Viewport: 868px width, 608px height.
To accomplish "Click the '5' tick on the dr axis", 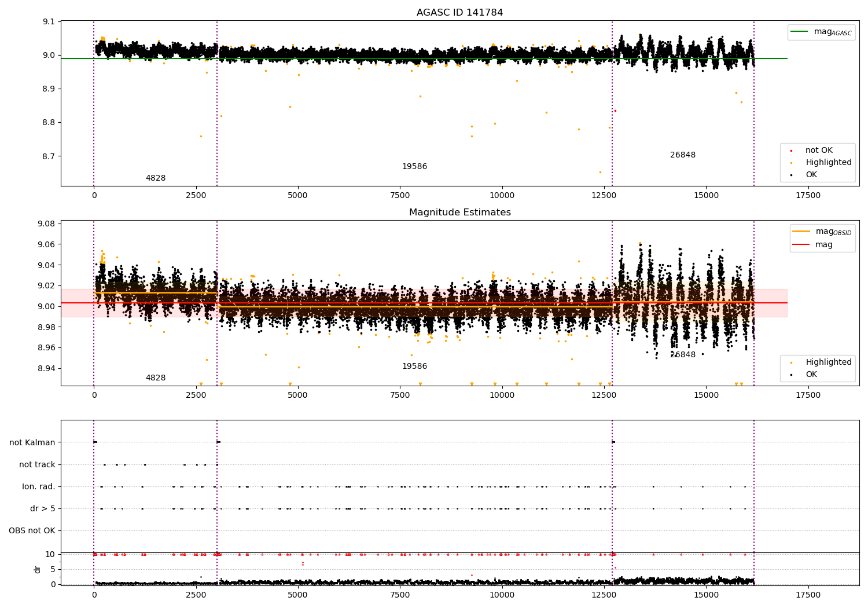I will click(53, 569).
